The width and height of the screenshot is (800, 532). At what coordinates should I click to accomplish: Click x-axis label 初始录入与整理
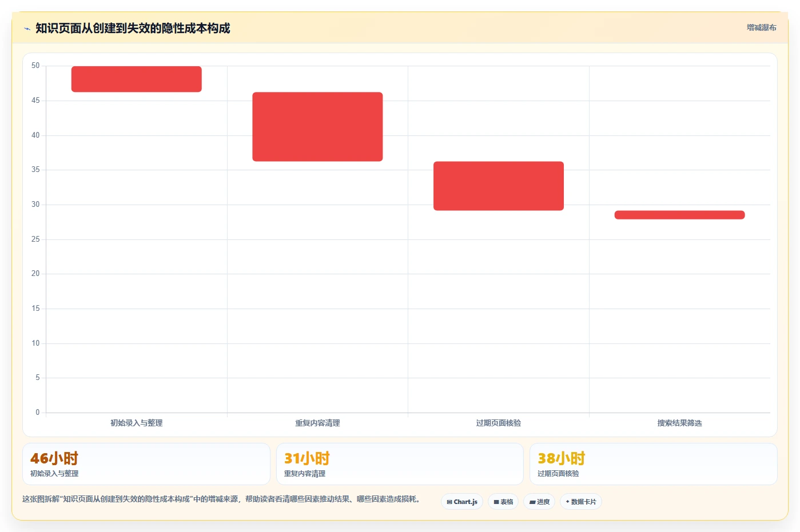pos(137,423)
